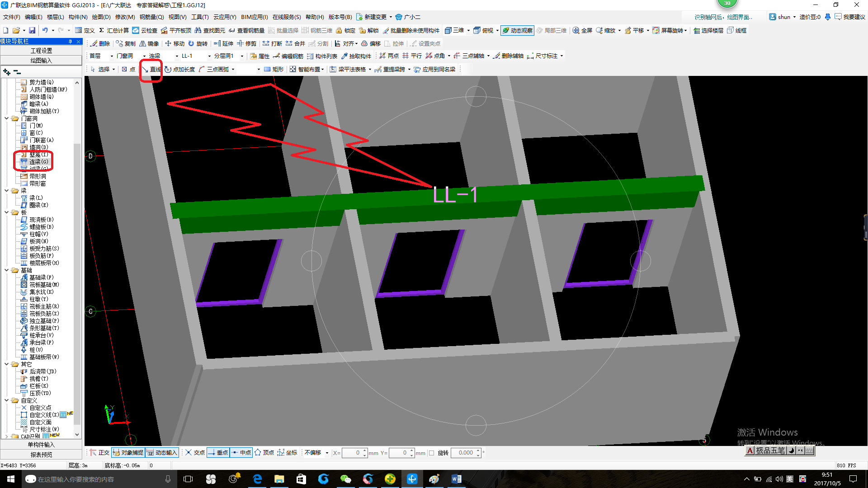The image size is (868, 488).
Task: Check the 旋转 rotation checkbox
Action: (431, 453)
